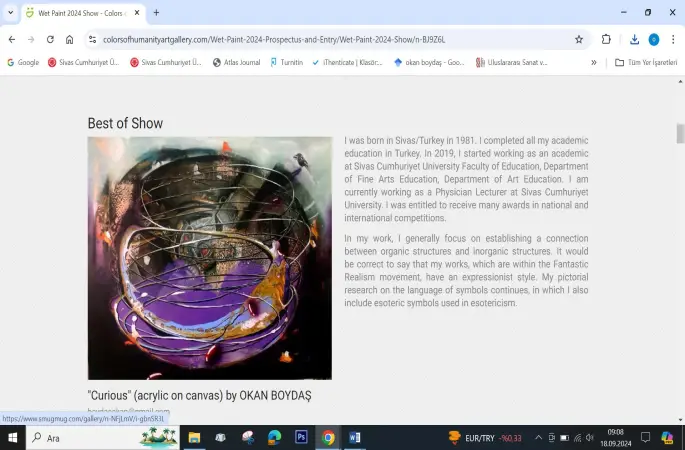Image resolution: width=685 pixels, height=450 pixels.
Task: Open Photoshop from the taskbar
Action: click(301, 437)
